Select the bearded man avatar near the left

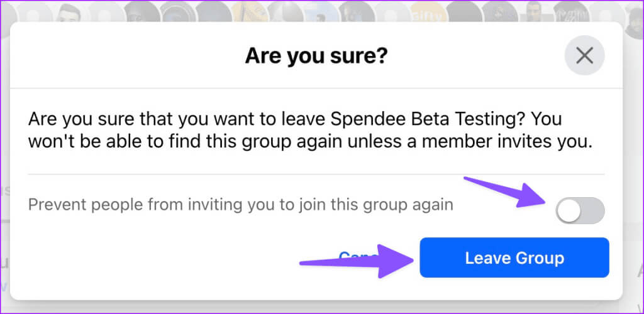pyautogui.click(x=69, y=11)
